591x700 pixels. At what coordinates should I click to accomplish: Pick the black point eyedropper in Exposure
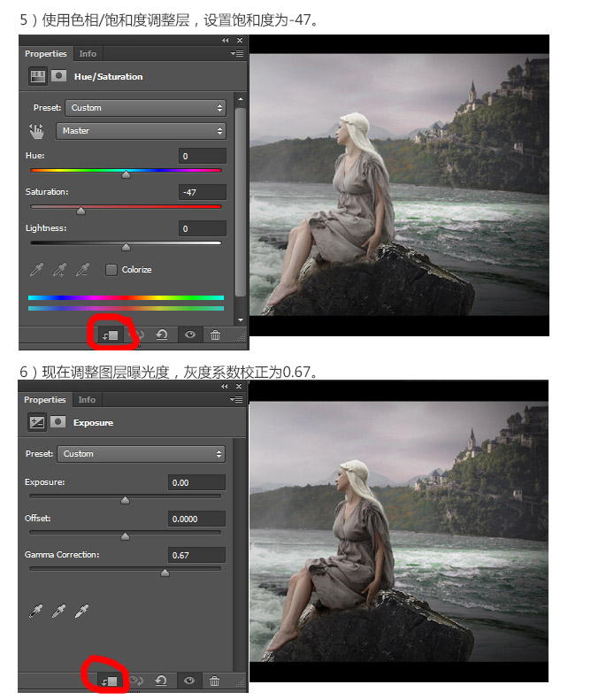[x=35, y=611]
